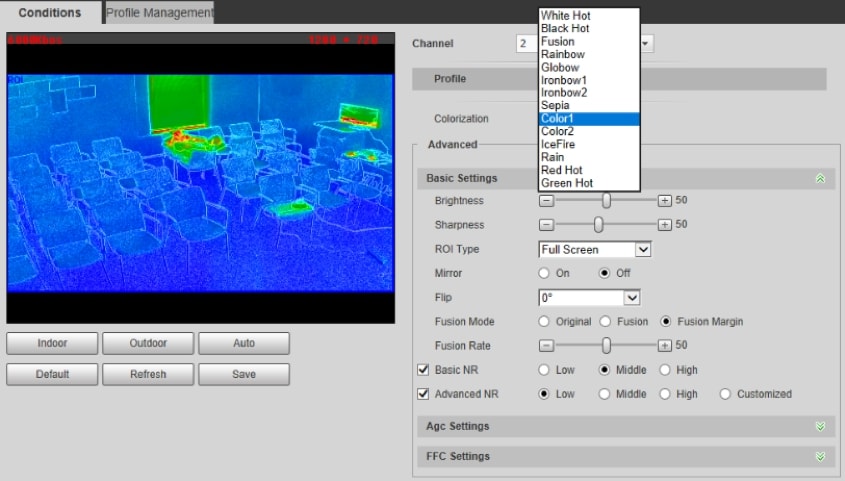Expand Agc Settings chevron icon
Screen dimensions: 845x481
(x=820, y=426)
